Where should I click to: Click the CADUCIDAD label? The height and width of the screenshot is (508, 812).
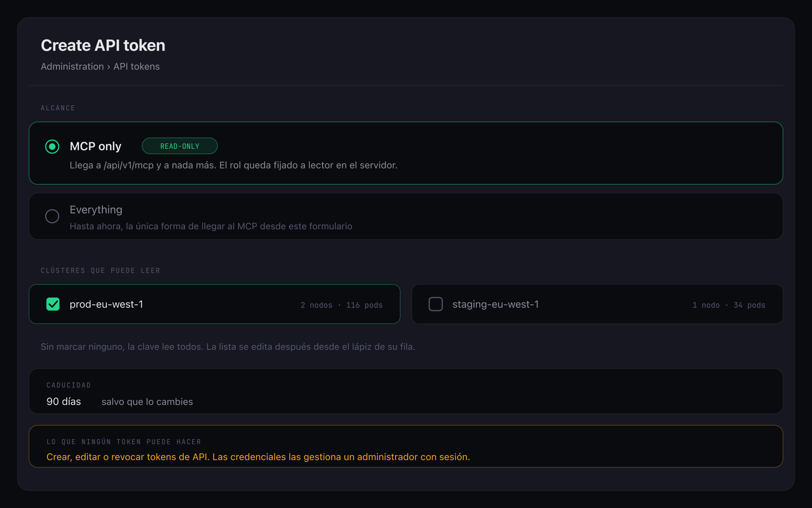point(69,385)
